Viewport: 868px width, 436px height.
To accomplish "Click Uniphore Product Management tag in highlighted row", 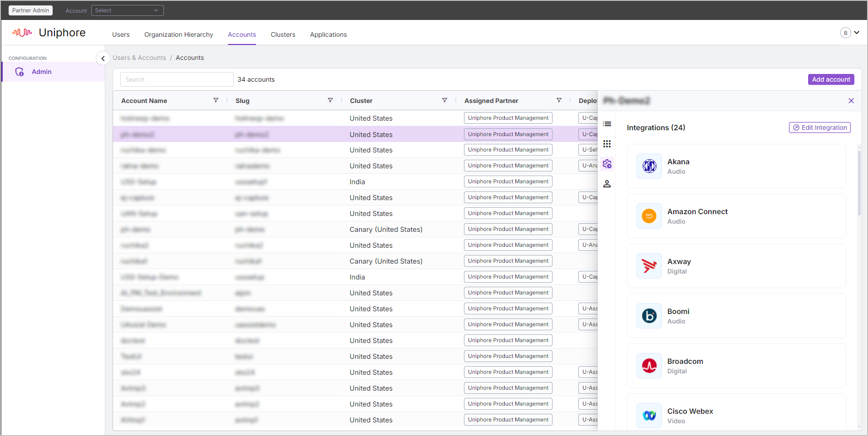I will tap(508, 134).
